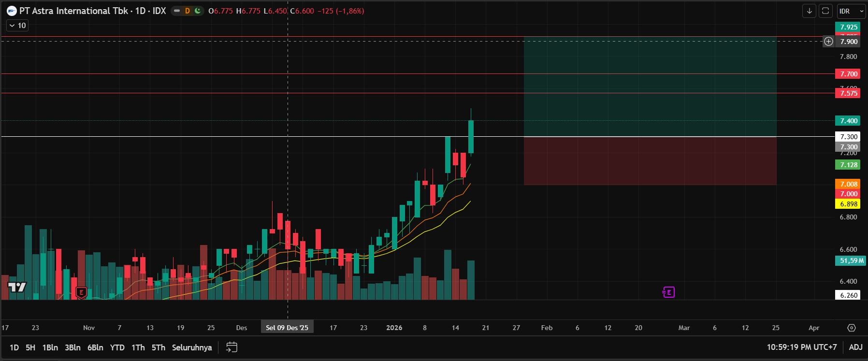Select the 5H time range
This screenshot has height=361, width=868.
(30, 347)
